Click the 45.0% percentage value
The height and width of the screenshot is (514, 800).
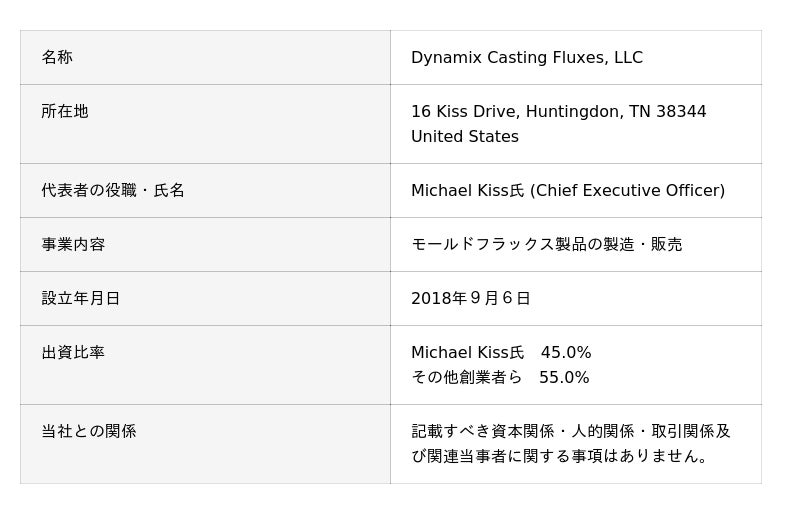pyautogui.click(x=566, y=353)
